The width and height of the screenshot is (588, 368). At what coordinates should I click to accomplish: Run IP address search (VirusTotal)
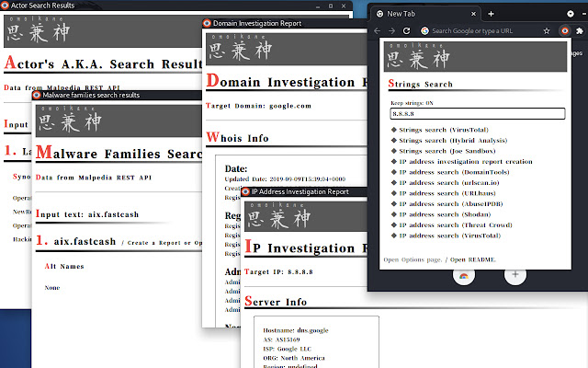(449, 236)
